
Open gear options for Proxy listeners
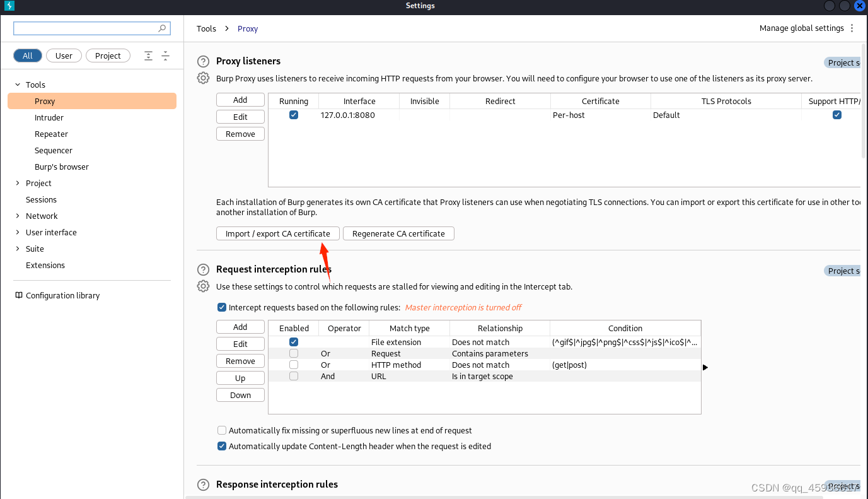coord(203,78)
